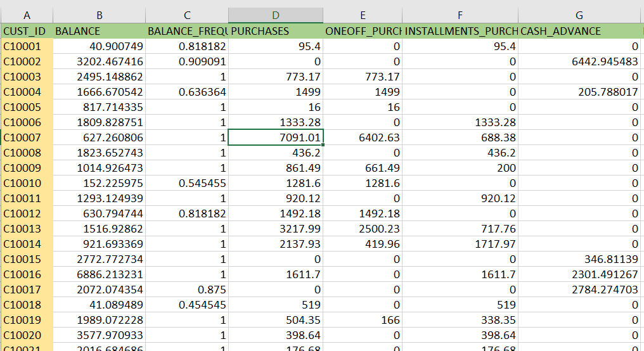Select the cell containing C10007

27,137
